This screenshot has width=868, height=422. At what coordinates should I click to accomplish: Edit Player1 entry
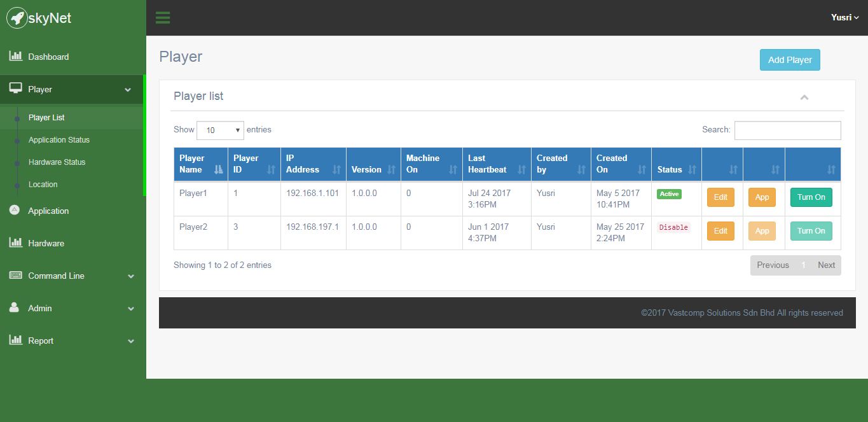tap(720, 197)
